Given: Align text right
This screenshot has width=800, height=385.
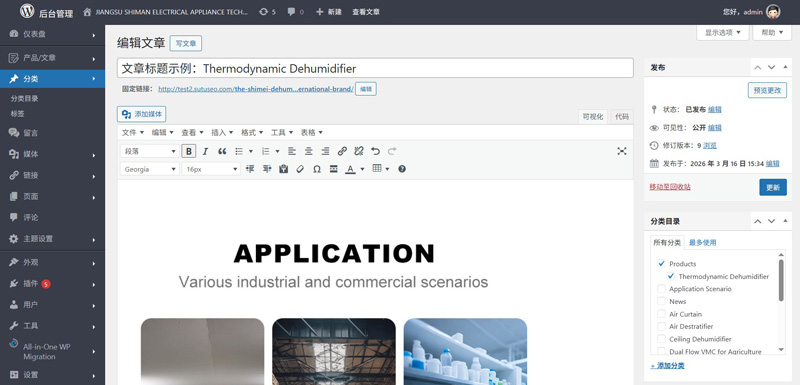Looking at the screenshot, I should click(x=325, y=151).
